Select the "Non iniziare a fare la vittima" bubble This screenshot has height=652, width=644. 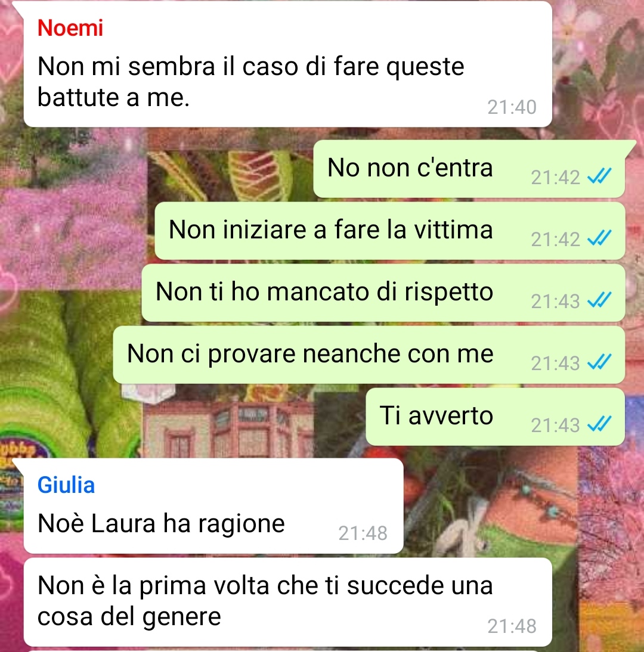click(x=390, y=231)
